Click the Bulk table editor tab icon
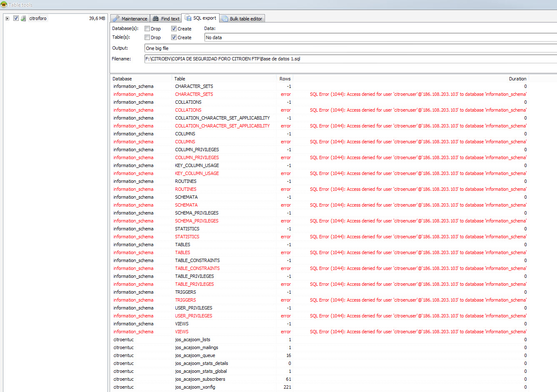The width and height of the screenshot is (557, 392). click(225, 19)
